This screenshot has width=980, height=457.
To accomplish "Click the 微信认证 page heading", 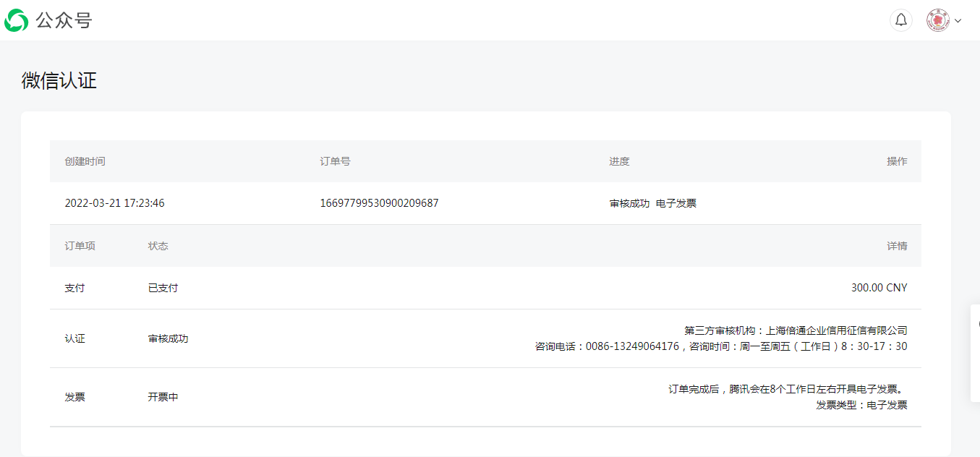I will (x=59, y=80).
